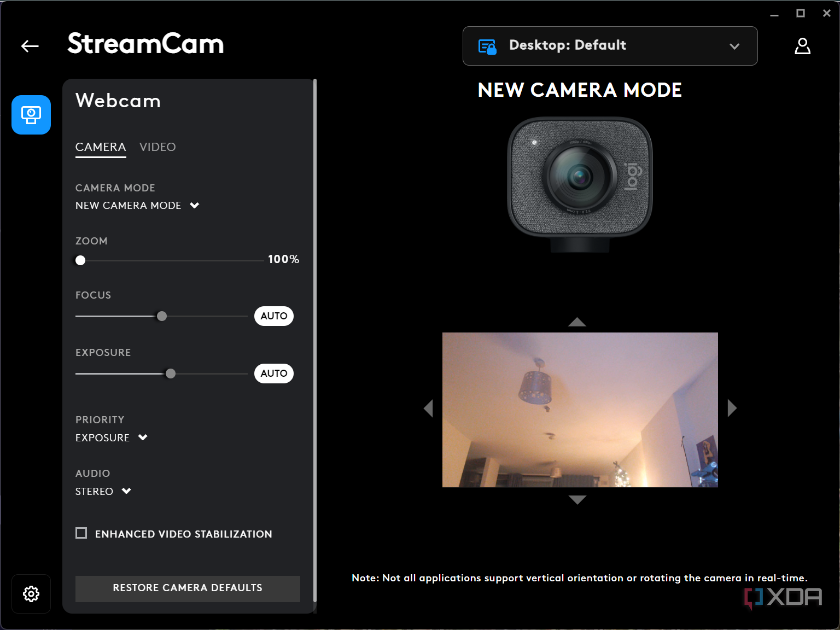840x630 pixels.
Task: Click the webcam live preview thumbnail
Action: (580, 410)
